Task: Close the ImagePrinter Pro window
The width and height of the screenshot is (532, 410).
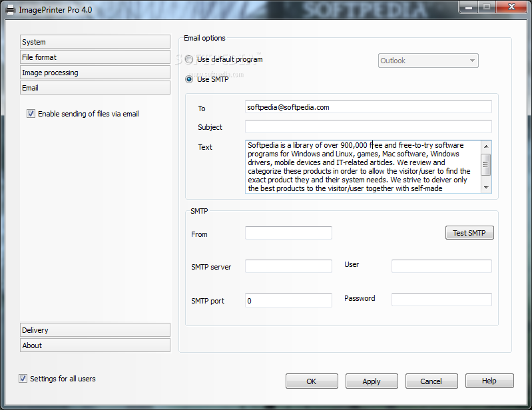Action: coord(511,7)
